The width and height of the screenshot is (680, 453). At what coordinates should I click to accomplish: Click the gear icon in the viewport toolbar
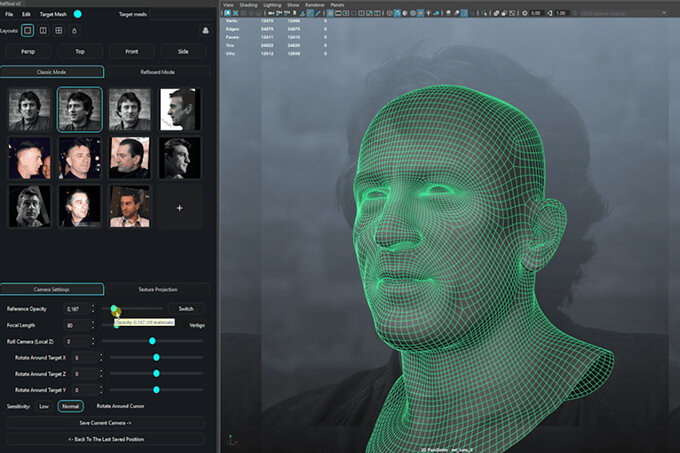(525, 13)
